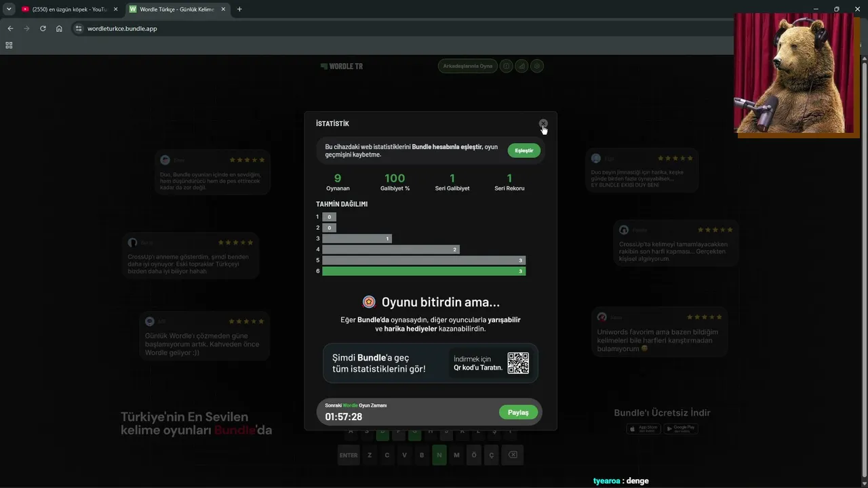Go forward with the browser forward arrow
This screenshot has width=868, height=488.
pyautogui.click(x=26, y=28)
